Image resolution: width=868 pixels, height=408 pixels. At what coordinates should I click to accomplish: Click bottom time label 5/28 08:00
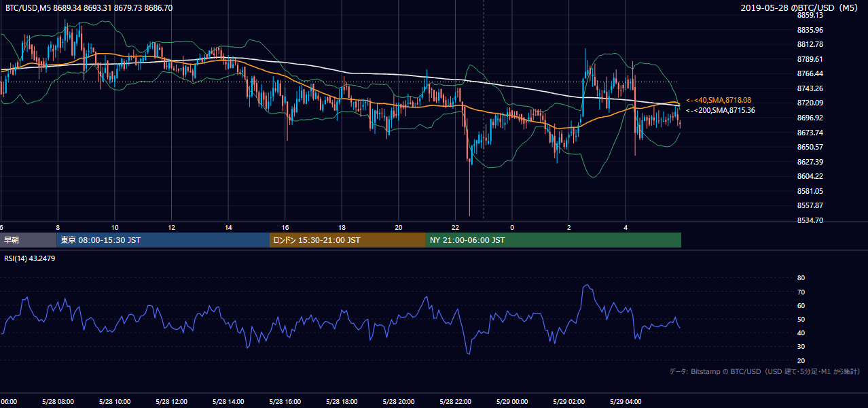click(x=58, y=401)
